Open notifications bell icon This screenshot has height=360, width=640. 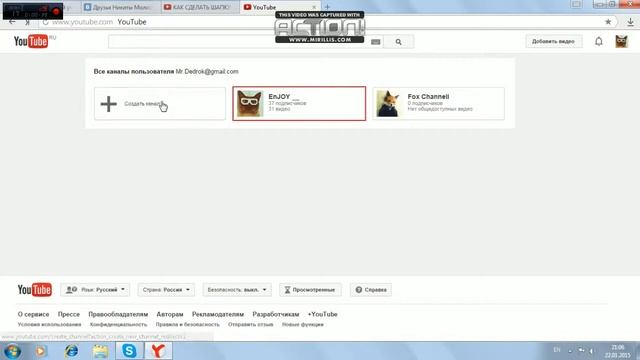[x=598, y=41]
